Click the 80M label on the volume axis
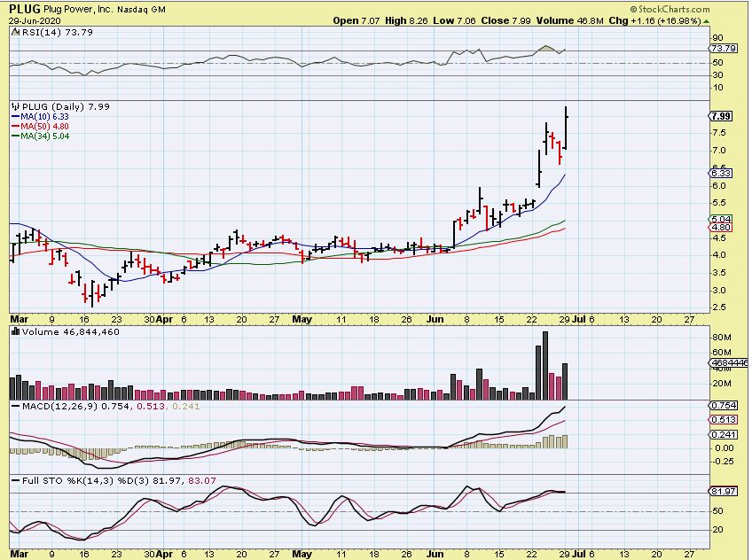The width and height of the screenshot is (752, 560). pos(721,338)
